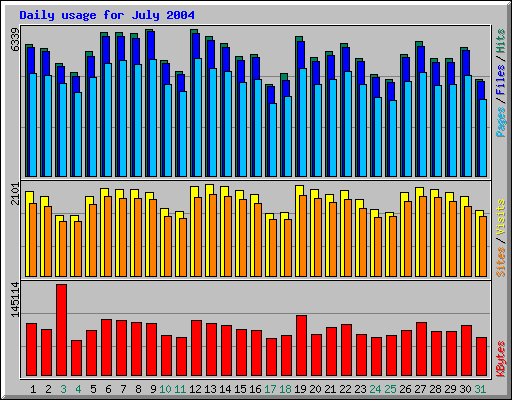Click the Sites legend label
The height and width of the screenshot is (400, 512).
tap(500, 262)
